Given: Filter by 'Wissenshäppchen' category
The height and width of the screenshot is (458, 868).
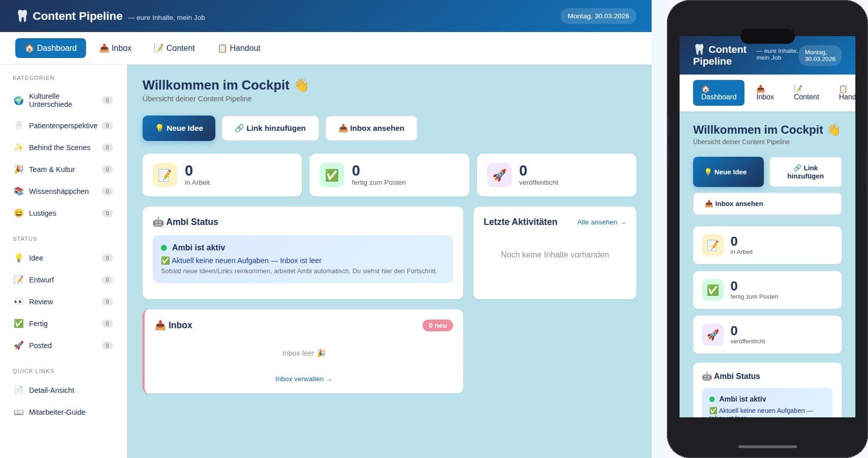Looking at the screenshot, I should (63, 191).
